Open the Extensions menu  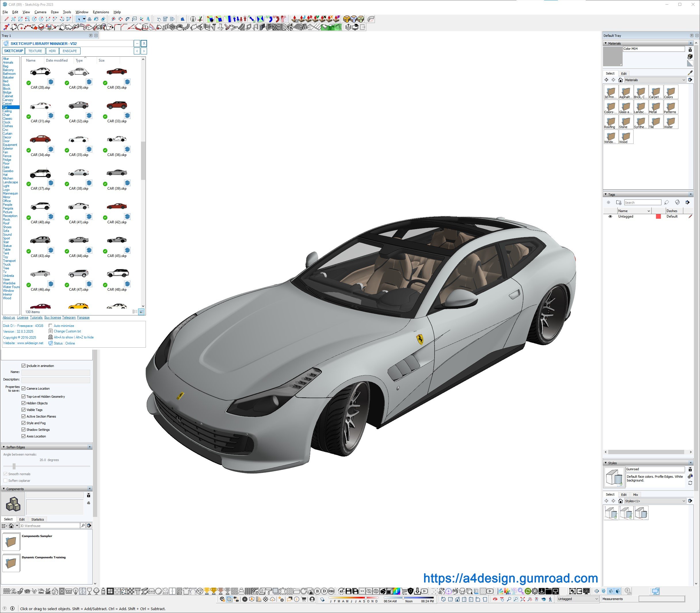[x=100, y=12]
